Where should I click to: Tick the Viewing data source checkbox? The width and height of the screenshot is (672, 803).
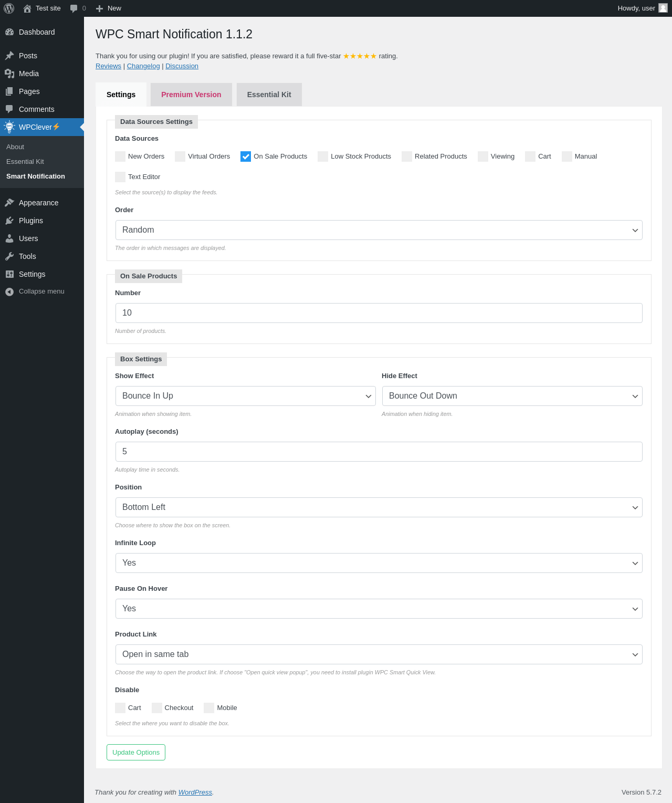coord(483,157)
